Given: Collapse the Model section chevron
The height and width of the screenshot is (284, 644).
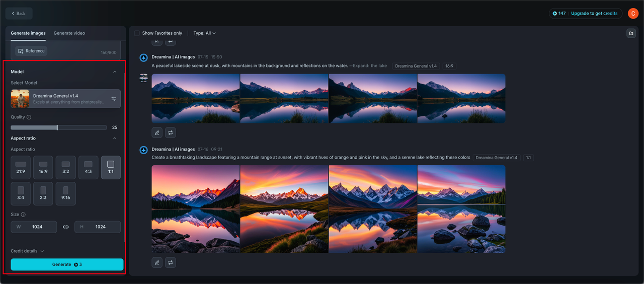Looking at the screenshot, I should (115, 72).
